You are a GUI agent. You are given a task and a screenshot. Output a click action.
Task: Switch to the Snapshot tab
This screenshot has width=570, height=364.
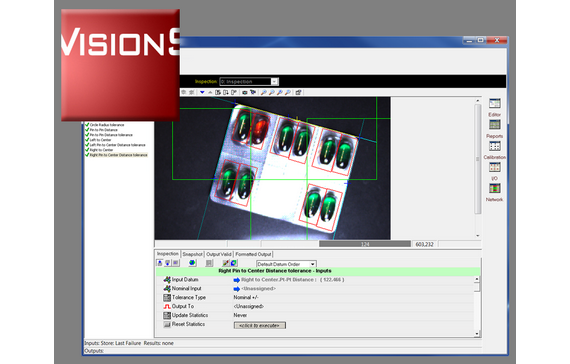[192, 254]
